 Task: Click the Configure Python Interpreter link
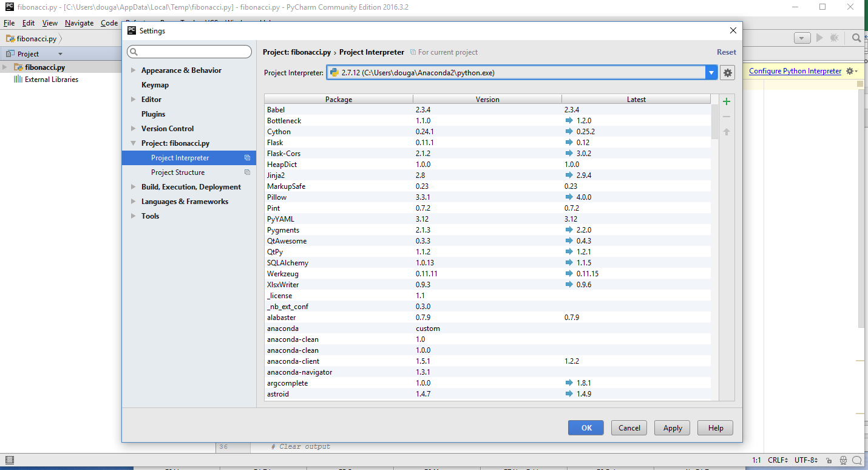[x=795, y=71]
